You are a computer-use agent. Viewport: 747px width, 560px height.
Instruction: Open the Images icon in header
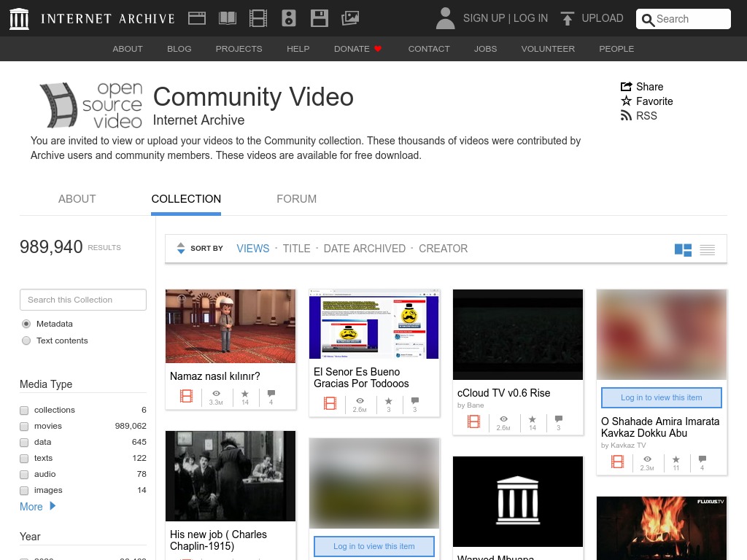pyautogui.click(x=350, y=18)
